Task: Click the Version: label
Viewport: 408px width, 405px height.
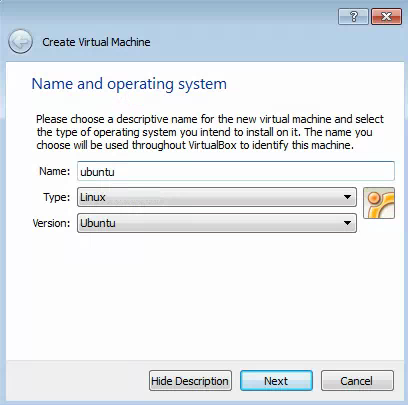Action: 51,223
